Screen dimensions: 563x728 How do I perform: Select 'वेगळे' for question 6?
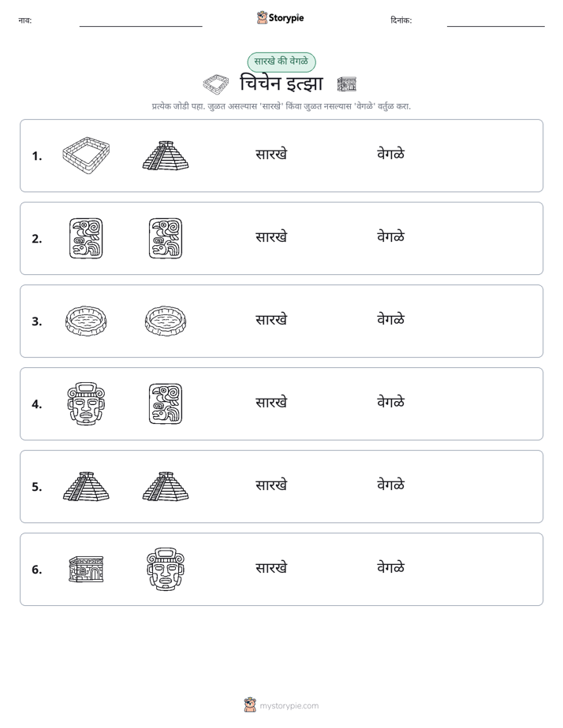click(x=390, y=568)
